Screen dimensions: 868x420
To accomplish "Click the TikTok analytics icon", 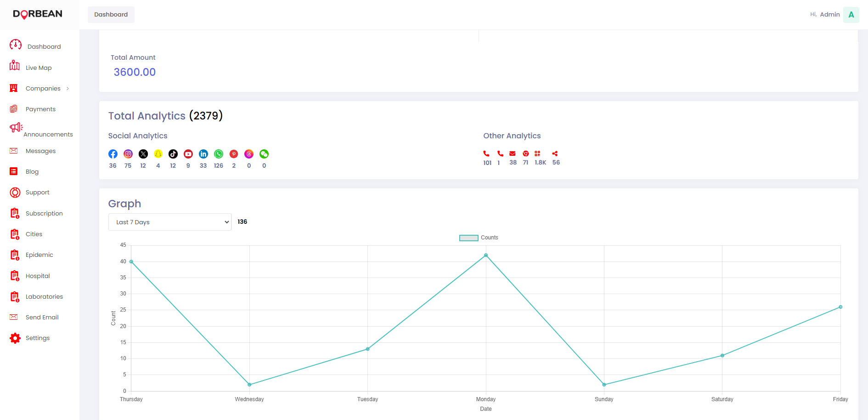I will 173,154.
